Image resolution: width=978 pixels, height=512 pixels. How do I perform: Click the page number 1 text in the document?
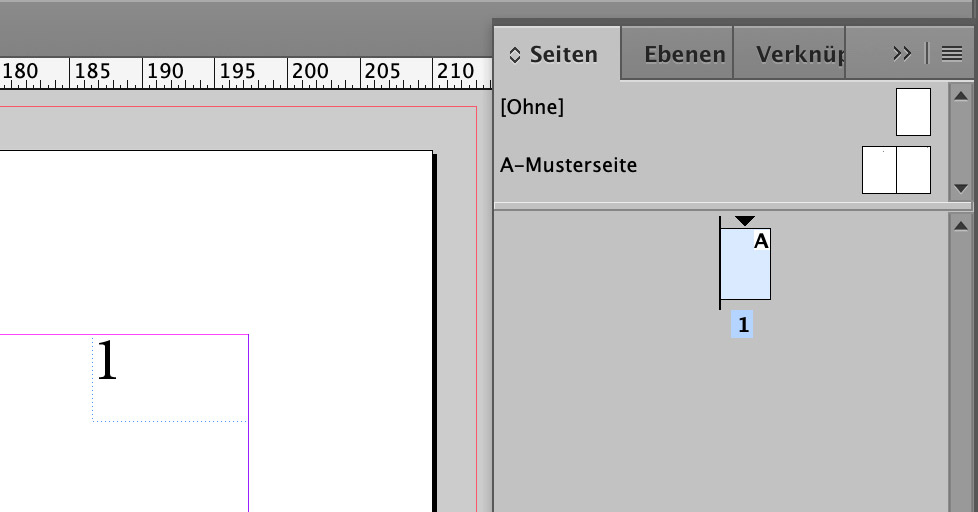(107, 360)
